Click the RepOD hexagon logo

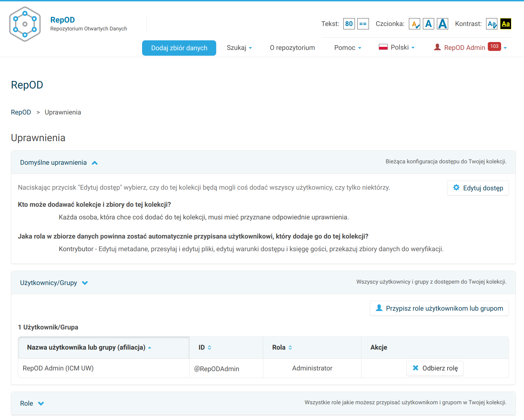(x=25, y=24)
